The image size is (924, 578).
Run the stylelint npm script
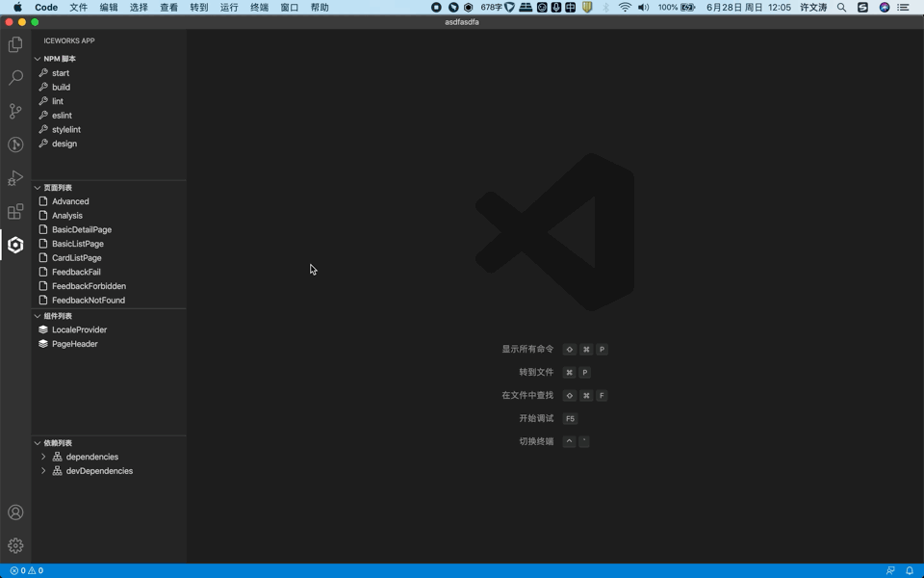109,130
